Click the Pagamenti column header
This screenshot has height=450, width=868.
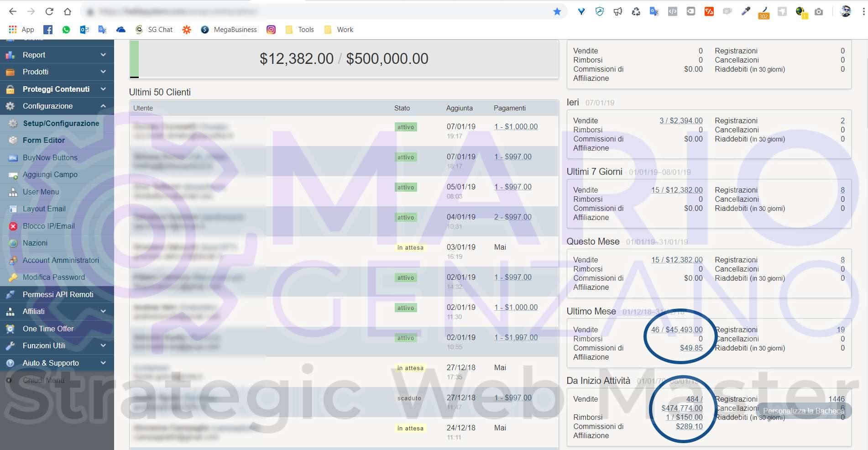point(510,108)
